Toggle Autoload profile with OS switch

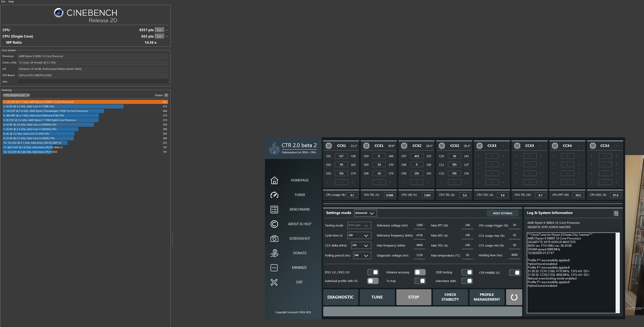373,281
